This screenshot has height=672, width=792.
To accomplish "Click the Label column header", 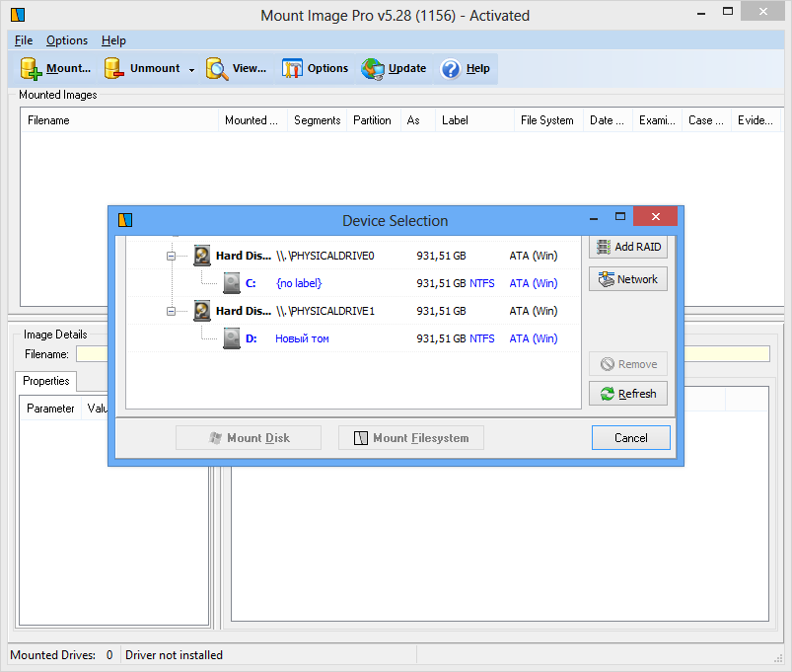I will tap(474, 120).
